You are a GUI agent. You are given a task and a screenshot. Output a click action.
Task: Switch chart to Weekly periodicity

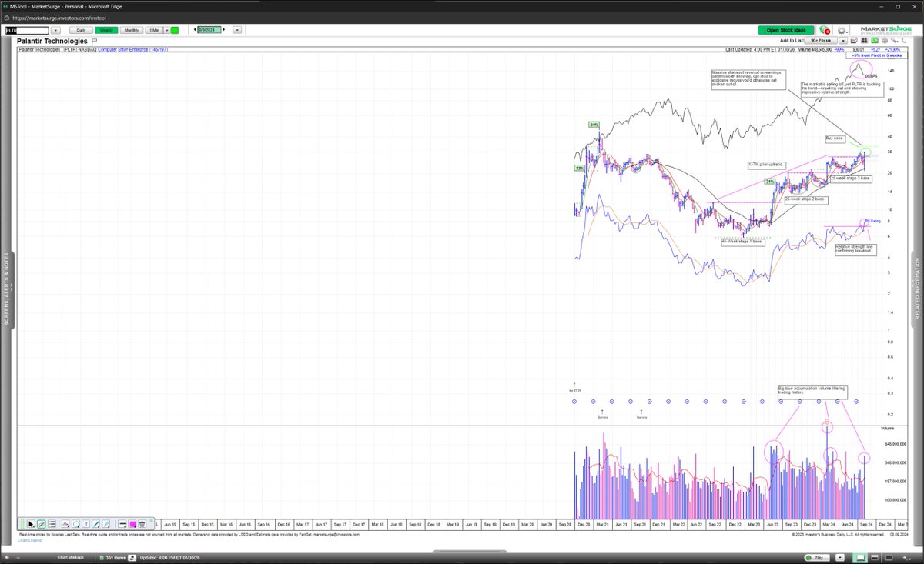point(106,30)
